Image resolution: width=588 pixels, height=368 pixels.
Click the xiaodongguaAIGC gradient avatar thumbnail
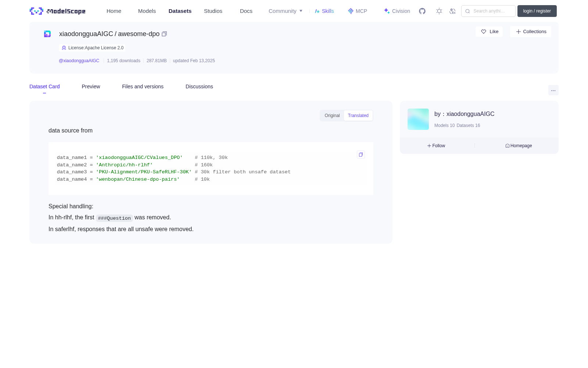point(418,119)
